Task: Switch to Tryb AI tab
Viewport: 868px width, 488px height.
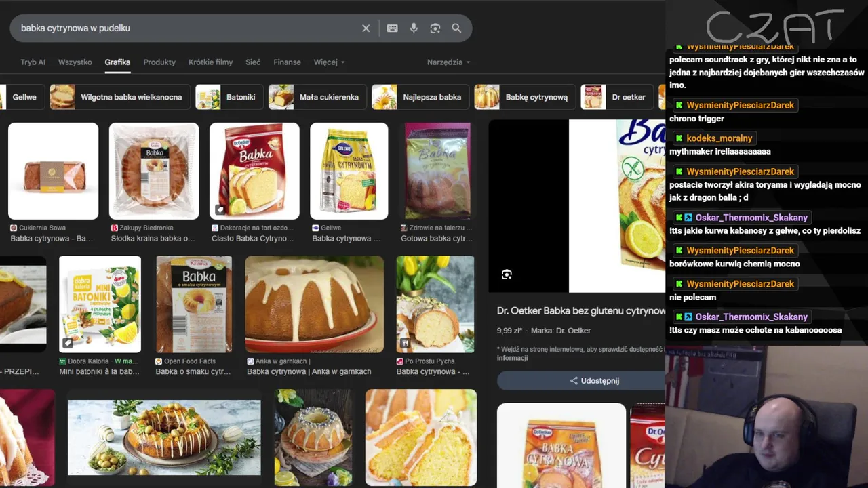Action: pyautogui.click(x=33, y=62)
